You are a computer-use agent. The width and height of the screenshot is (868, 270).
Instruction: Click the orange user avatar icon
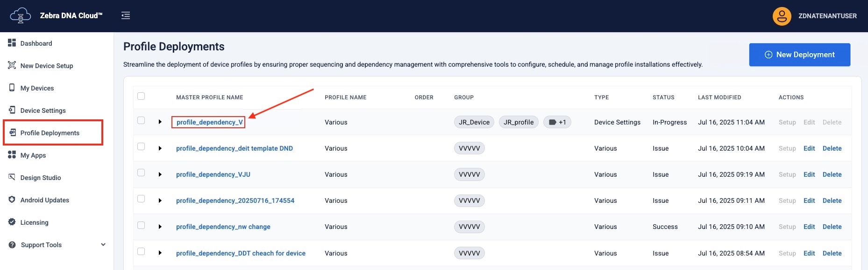click(781, 16)
